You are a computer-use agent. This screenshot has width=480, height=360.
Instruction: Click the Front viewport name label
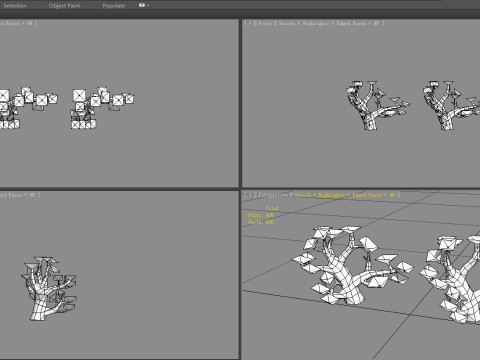click(x=265, y=23)
